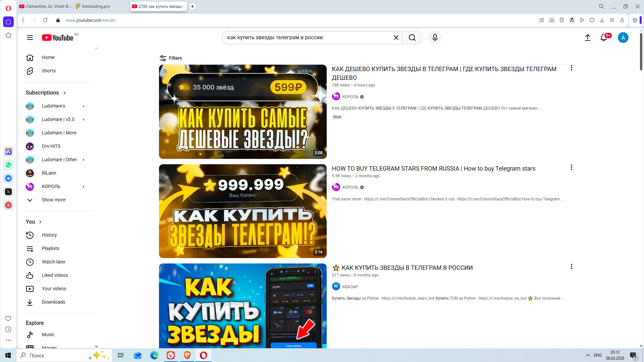Open Watch later playlist

click(54, 262)
